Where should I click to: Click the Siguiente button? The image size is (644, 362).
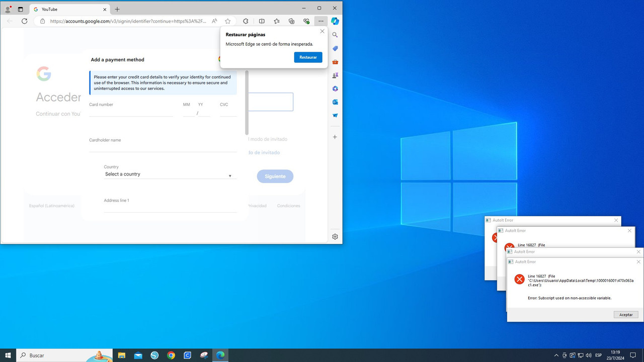[275, 176]
